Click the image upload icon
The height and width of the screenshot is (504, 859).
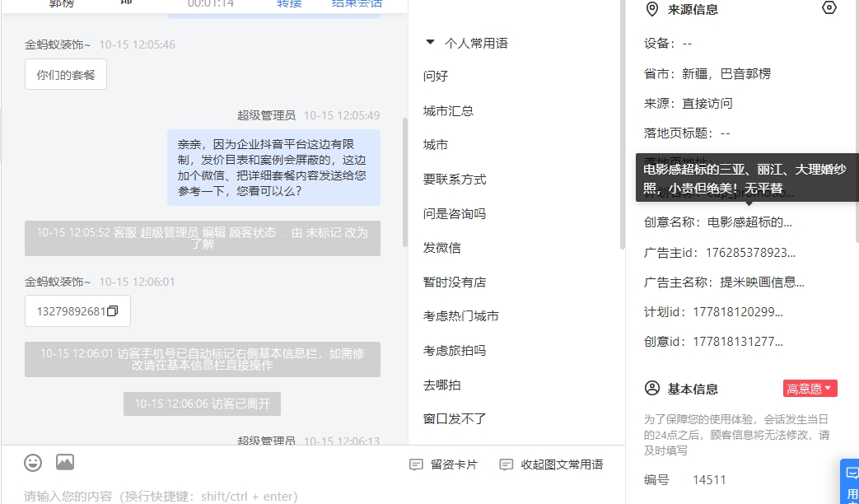(64, 462)
